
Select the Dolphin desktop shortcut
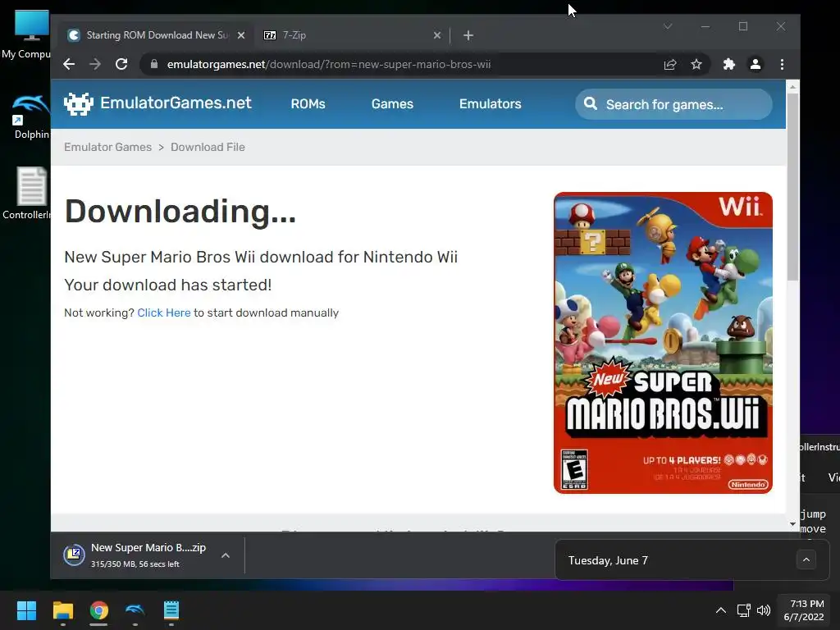pos(30,117)
